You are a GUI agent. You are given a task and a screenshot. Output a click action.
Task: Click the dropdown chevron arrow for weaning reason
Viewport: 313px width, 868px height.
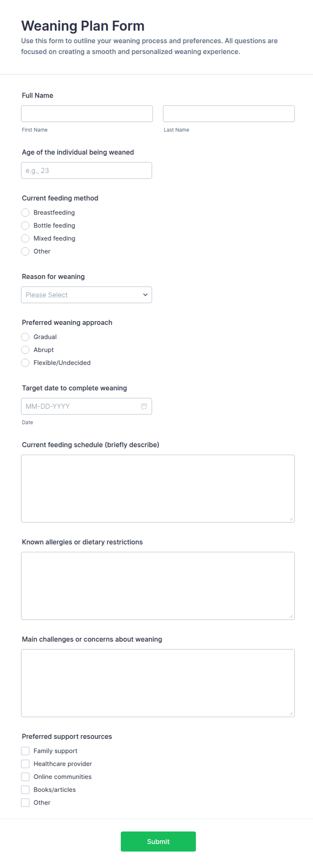coord(145,295)
